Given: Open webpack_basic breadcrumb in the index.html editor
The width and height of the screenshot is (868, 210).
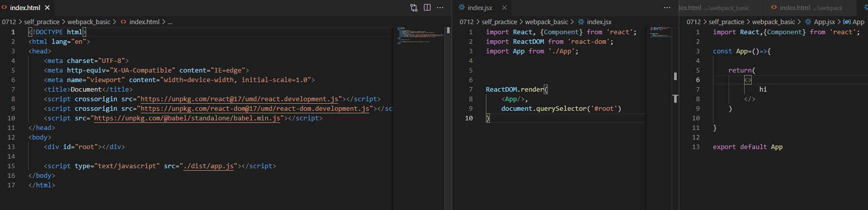Looking at the screenshot, I should click(x=89, y=22).
